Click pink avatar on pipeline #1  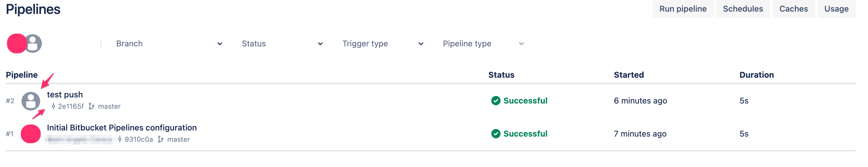pyautogui.click(x=31, y=134)
